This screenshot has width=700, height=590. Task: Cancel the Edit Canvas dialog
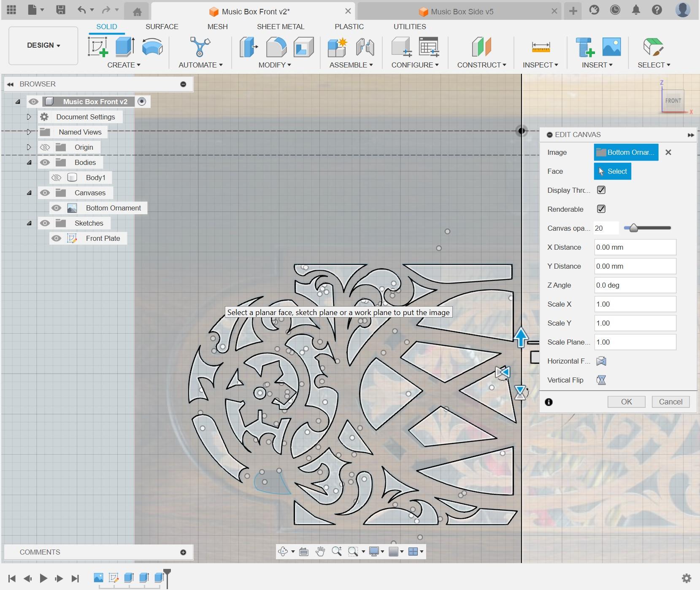pos(670,401)
